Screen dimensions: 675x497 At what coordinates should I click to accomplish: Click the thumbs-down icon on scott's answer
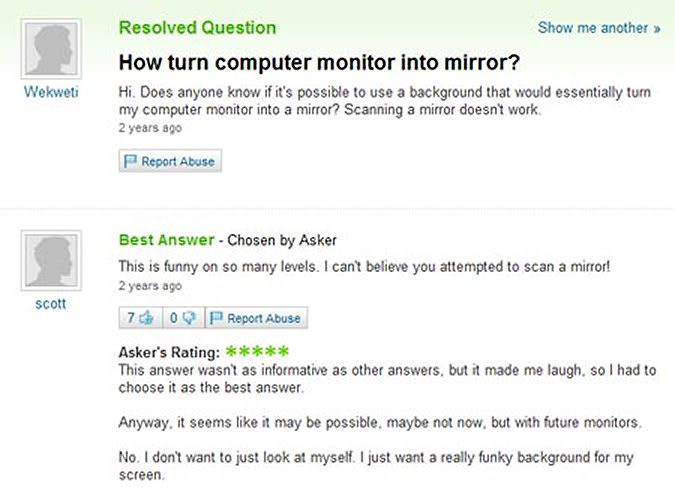189,318
